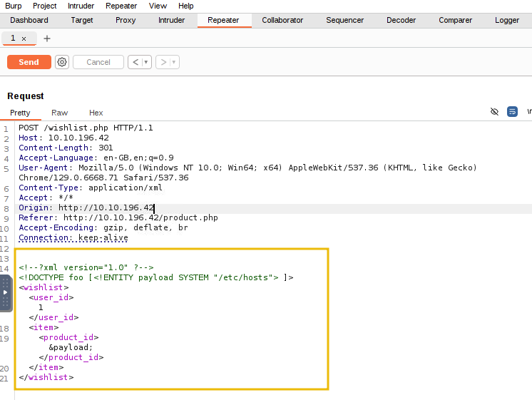Select the Raw view tab

click(x=59, y=113)
